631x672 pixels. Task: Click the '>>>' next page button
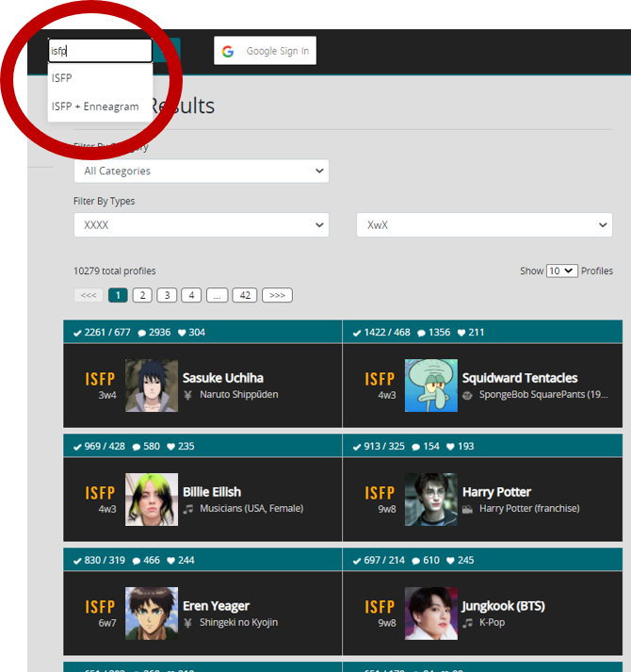[x=277, y=295]
